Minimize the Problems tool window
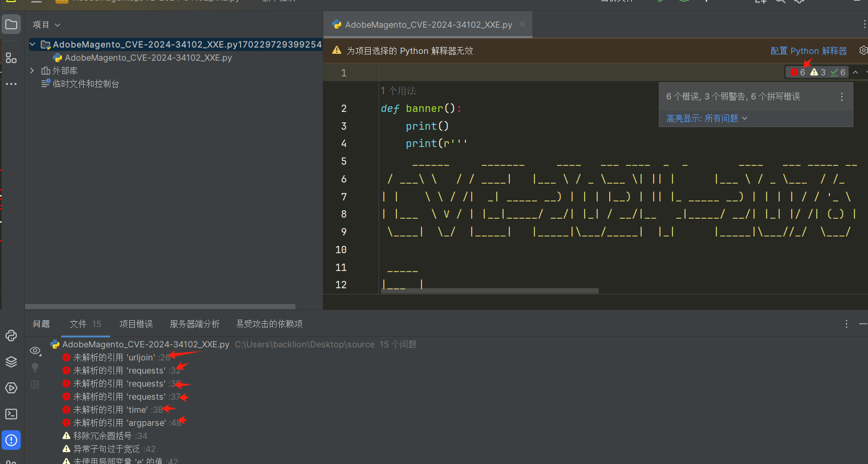 point(863,324)
